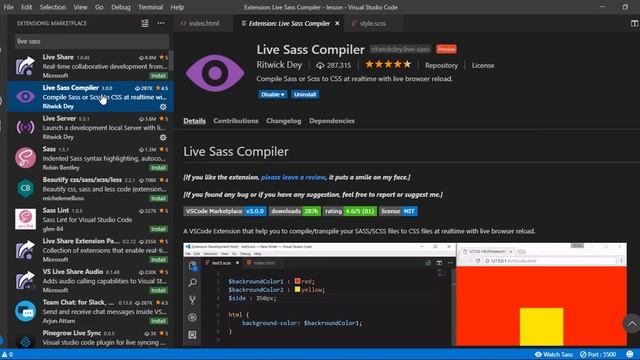Open the Selection menu
Screen dimensions: 640x360
[x=53, y=7]
